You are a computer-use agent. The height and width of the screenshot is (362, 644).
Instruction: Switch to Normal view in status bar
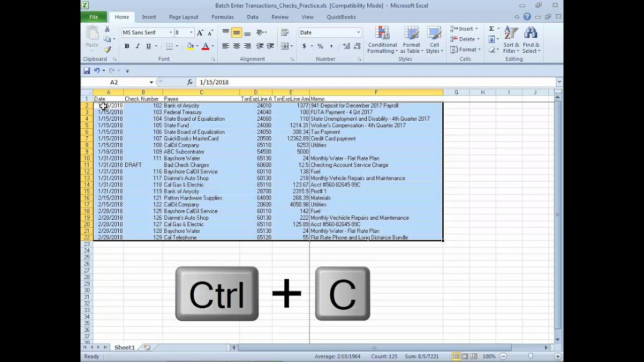456,356
